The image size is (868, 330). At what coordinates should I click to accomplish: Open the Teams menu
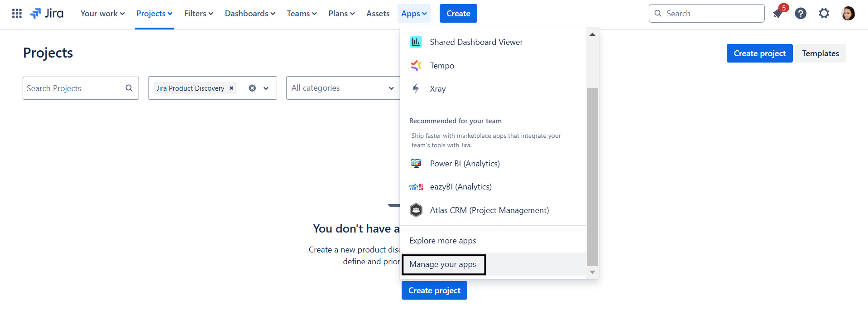[302, 14]
